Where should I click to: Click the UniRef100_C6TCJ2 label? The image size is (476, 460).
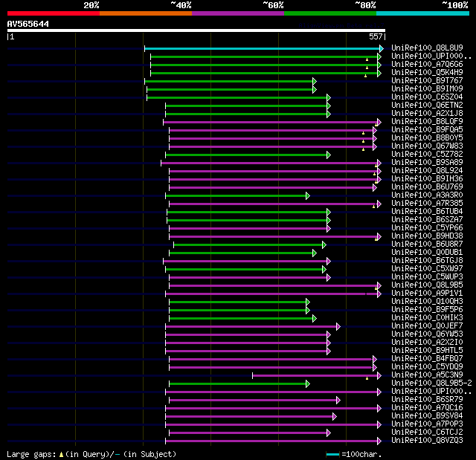tap(427, 433)
